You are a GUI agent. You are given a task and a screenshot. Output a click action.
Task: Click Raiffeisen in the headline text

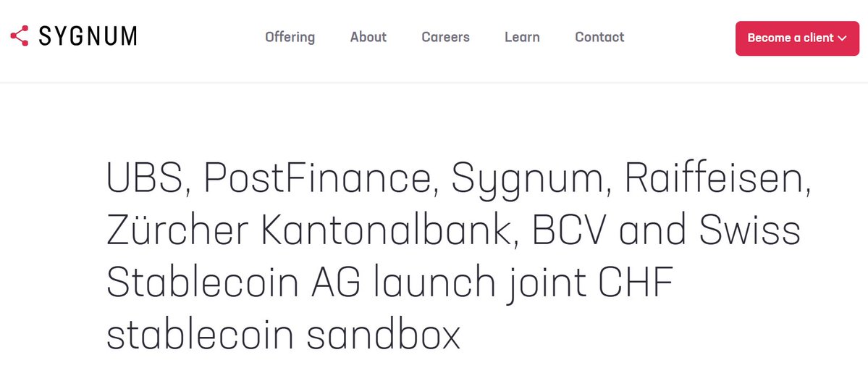click(x=717, y=177)
